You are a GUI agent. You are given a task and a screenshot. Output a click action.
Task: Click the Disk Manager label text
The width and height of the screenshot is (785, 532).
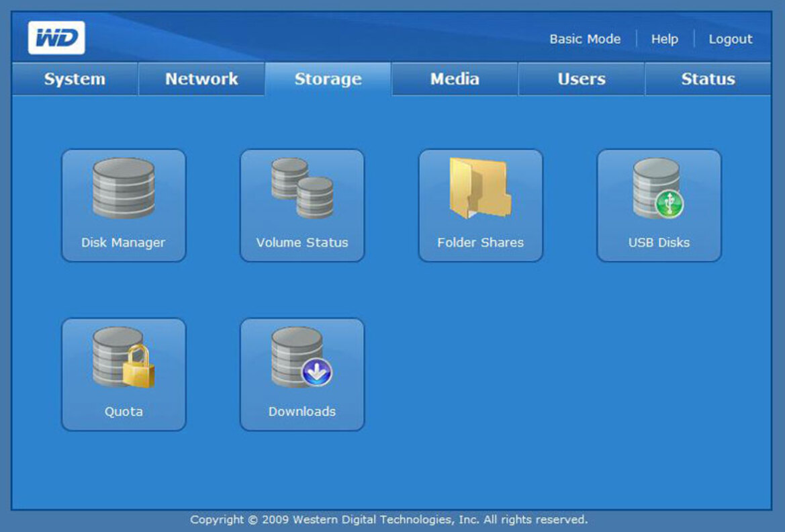[124, 242]
